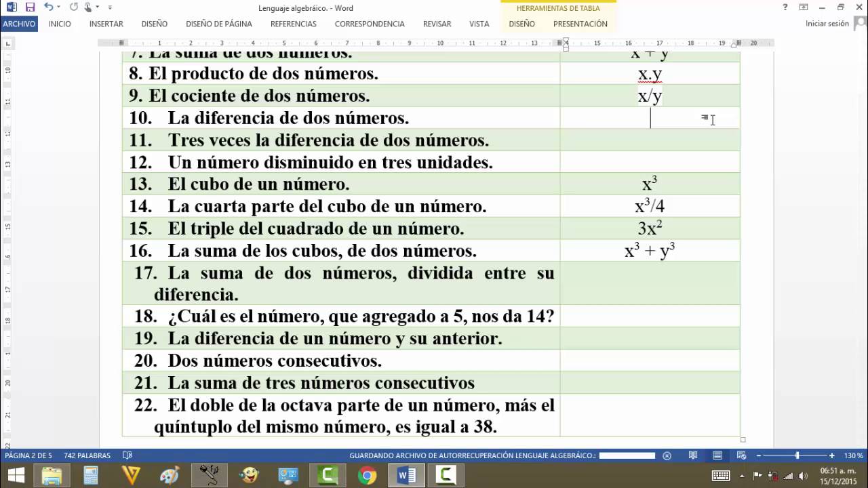Open the Touch/Mouse mode dropdown arrow
The image size is (868, 488).
(x=98, y=7)
